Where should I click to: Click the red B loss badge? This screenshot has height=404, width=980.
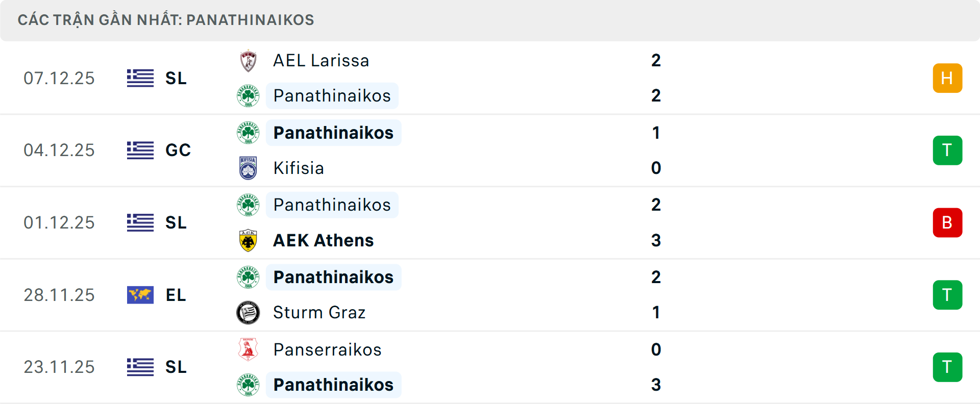pyautogui.click(x=947, y=223)
